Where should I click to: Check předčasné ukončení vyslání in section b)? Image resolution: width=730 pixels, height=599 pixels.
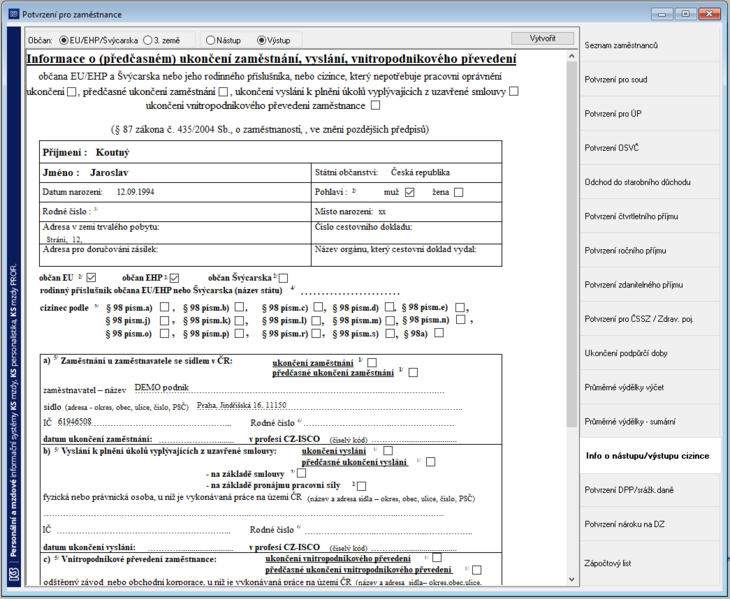pyautogui.click(x=431, y=462)
